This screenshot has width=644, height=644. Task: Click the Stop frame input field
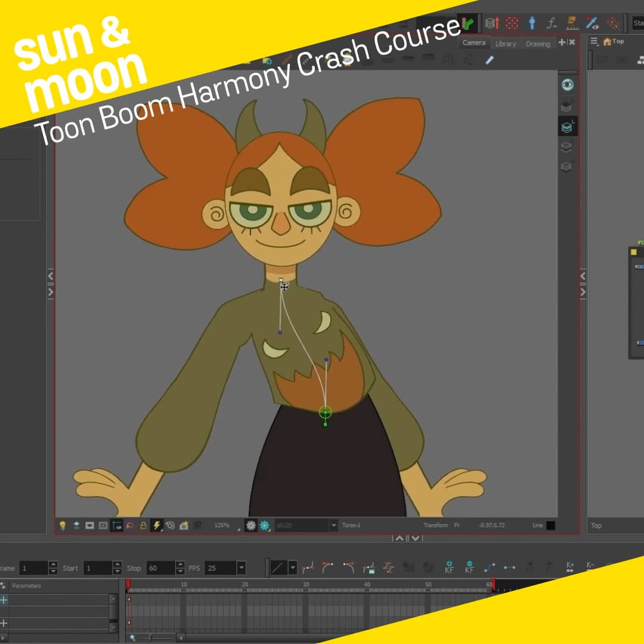pyautogui.click(x=159, y=568)
